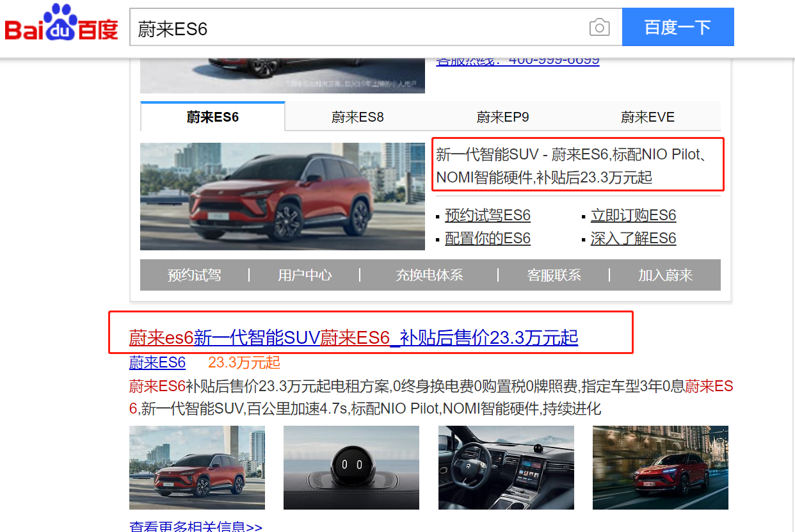The width and height of the screenshot is (795, 532).
Task: Switch to the 蔚来EVE tab
Action: pyautogui.click(x=647, y=117)
